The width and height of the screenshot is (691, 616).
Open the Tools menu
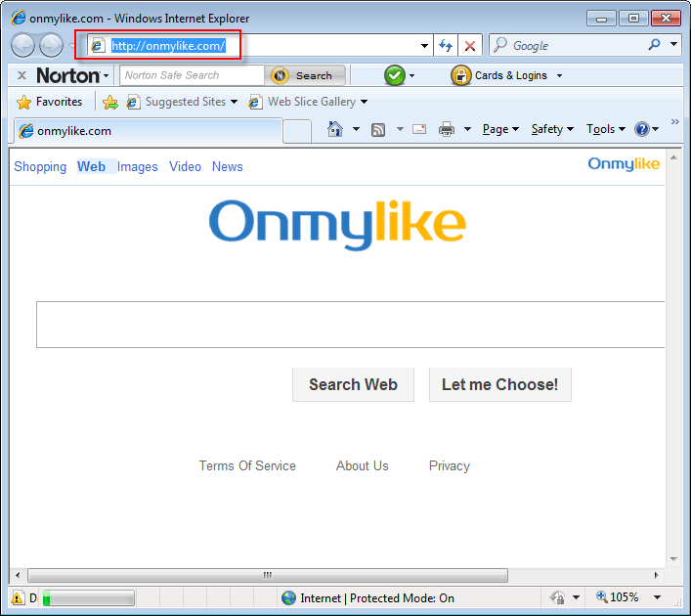pos(606,129)
